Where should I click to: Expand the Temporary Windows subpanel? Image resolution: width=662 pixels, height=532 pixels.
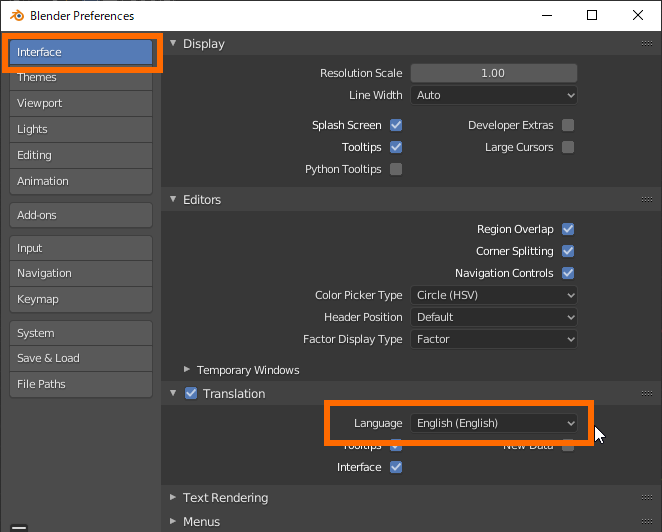pyautogui.click(x=187, y=369)
